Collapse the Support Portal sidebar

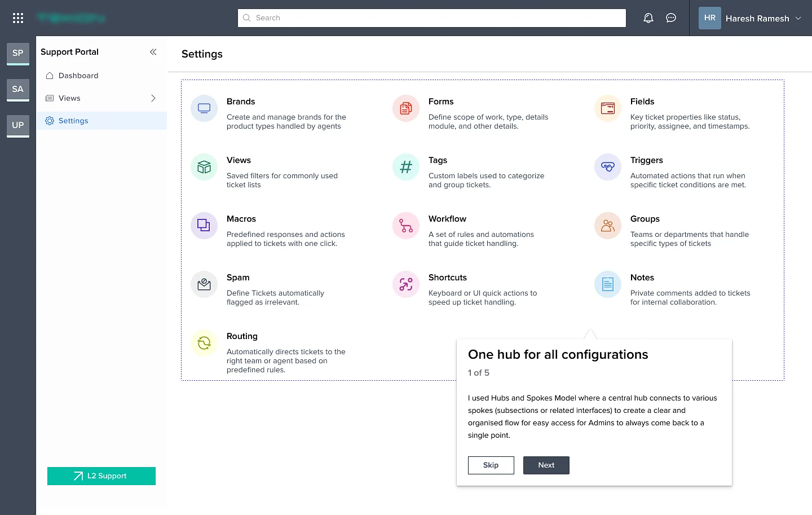coord(153,52)
